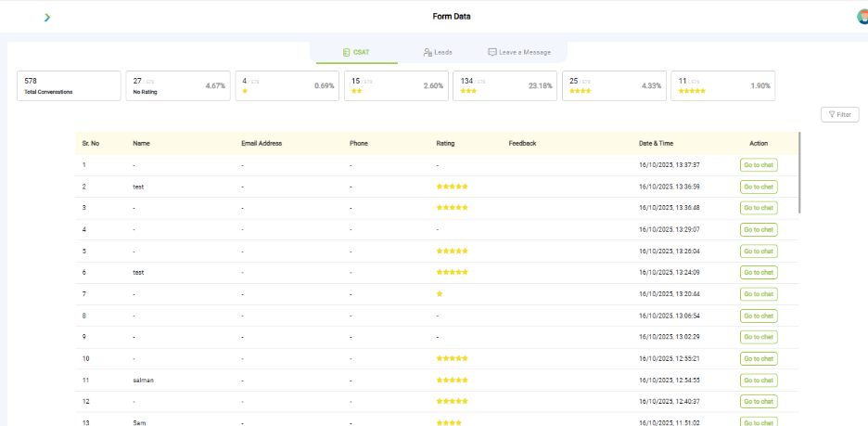The image size is (868, 426).
Task: Go to chat for row 7
Action: [759, 294]
